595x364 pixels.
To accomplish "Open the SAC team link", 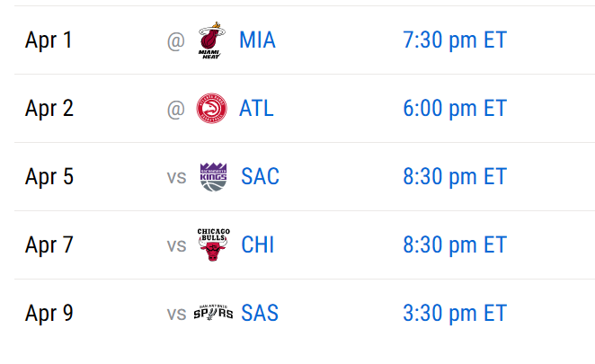I will [261, 176].
